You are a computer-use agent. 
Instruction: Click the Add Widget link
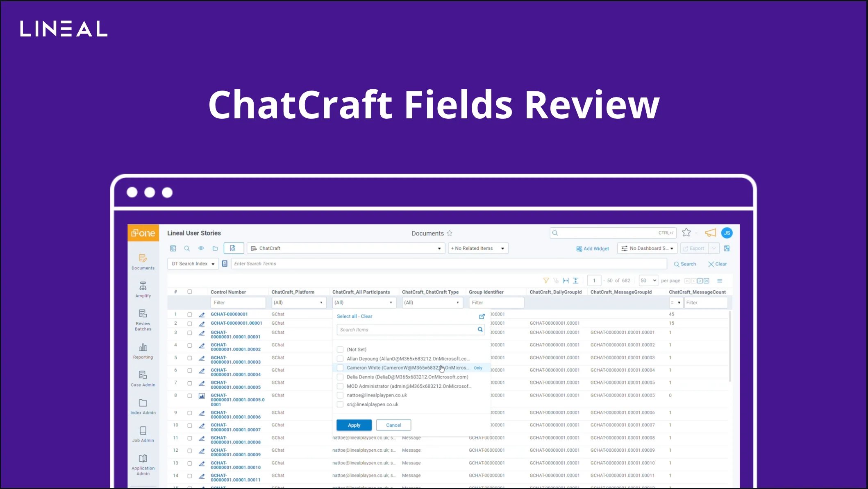click(x=593, y=248)
